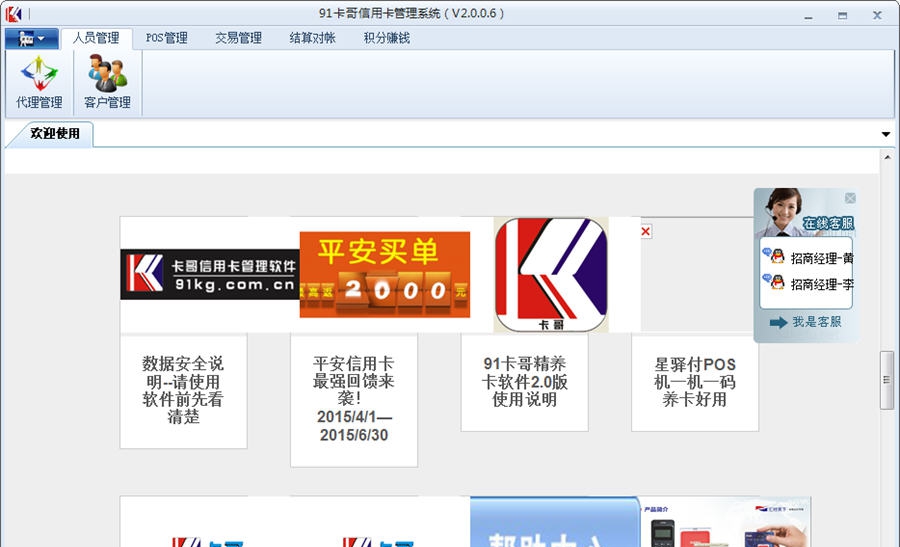
Task: Maximize the 91卡哥 window
Action: [x=842, y=15]
